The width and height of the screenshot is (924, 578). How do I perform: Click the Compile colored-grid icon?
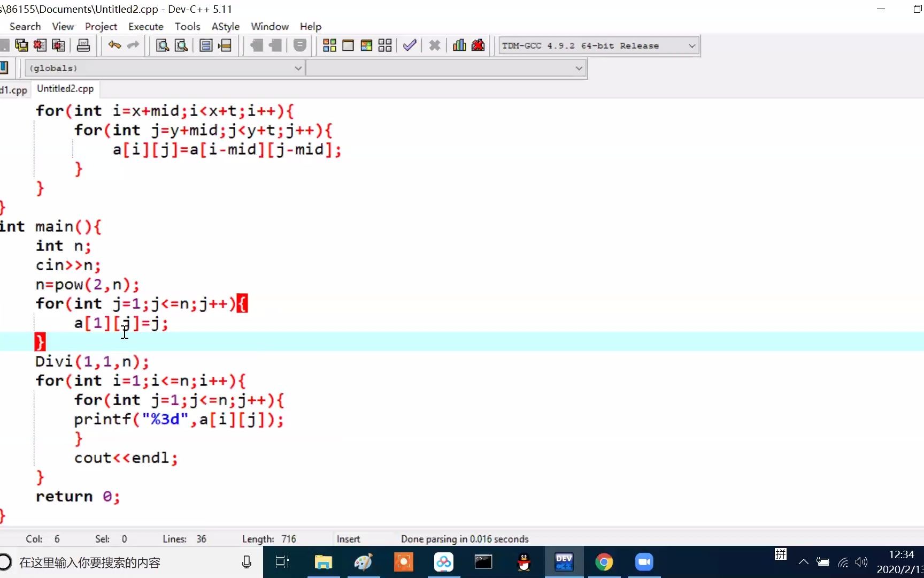click(x=330, y=45)
